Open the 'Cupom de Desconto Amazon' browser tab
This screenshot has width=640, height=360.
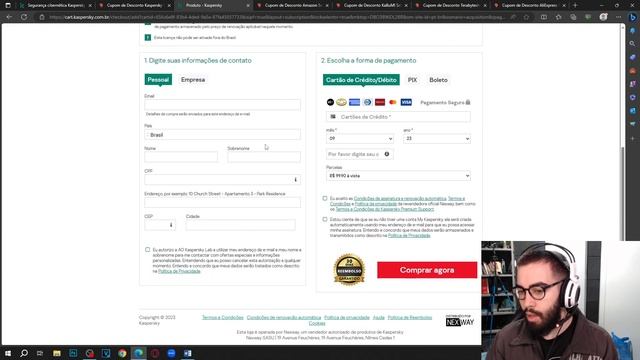292,5
